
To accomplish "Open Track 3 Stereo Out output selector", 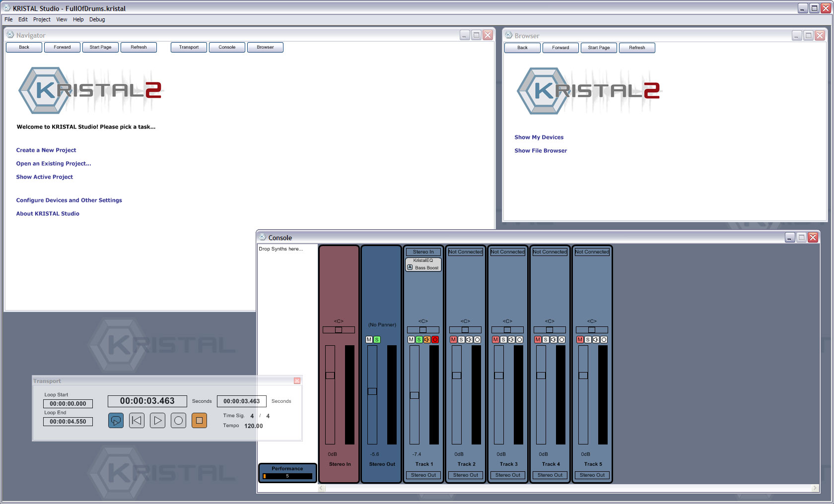I will pyautogui.click(x=508, y=475).
